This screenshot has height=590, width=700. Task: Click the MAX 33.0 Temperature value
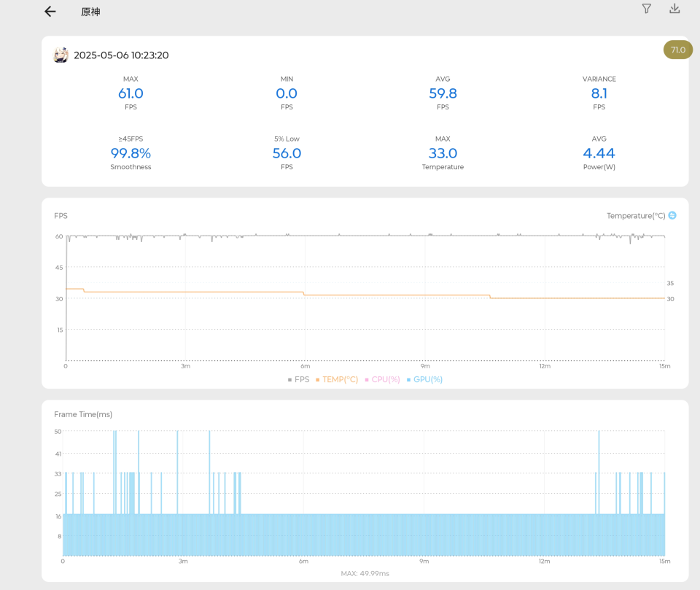click(443, 153)
